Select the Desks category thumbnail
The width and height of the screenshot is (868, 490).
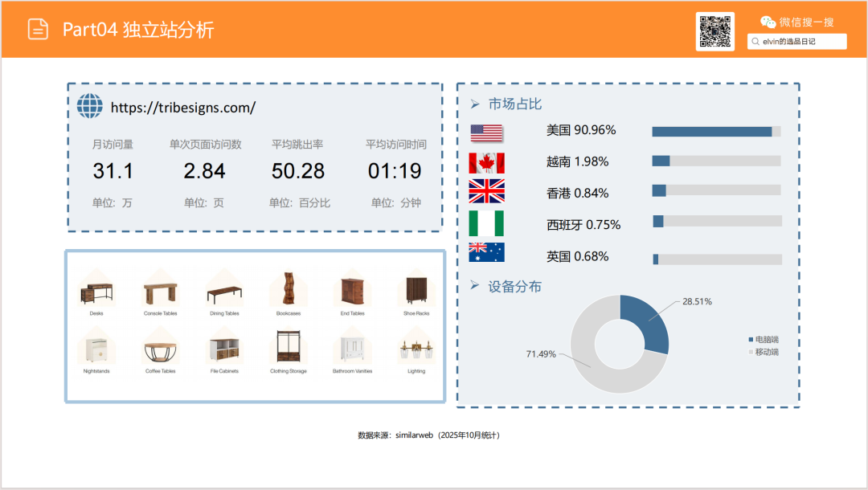96,293
